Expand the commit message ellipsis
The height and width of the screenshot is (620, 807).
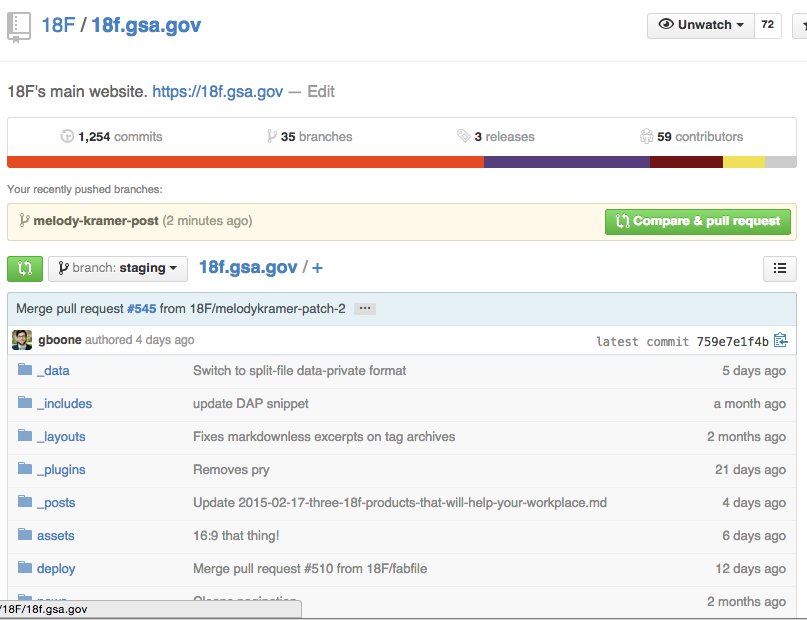point(365,309)
